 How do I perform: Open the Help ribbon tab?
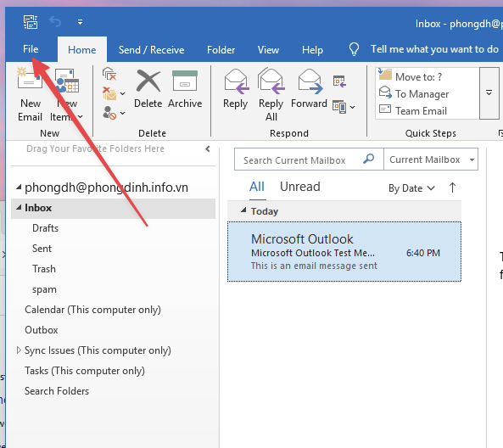(x=312, y=50)
